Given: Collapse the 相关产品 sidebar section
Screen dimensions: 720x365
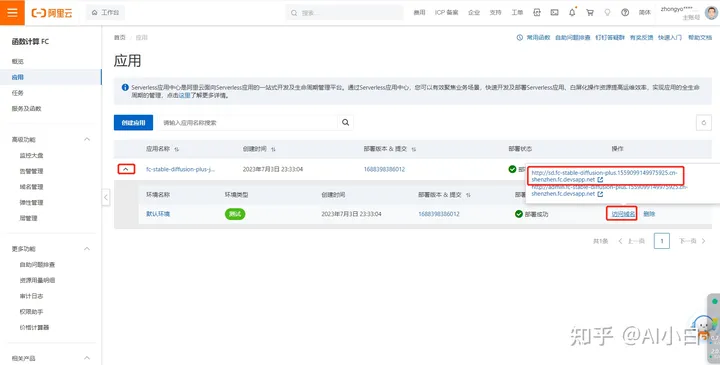Looking at the screenshot, I should click(x=87, y=358).
